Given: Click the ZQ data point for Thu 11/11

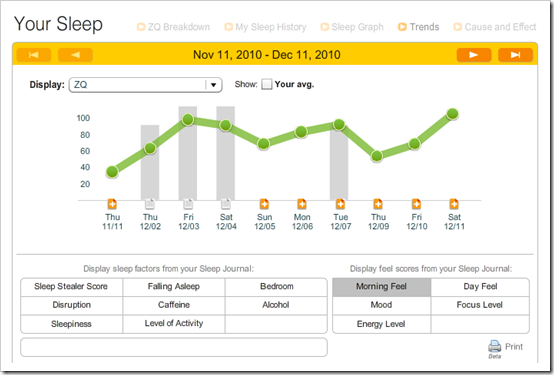Looking at the screenshot, I should (112, 172).
